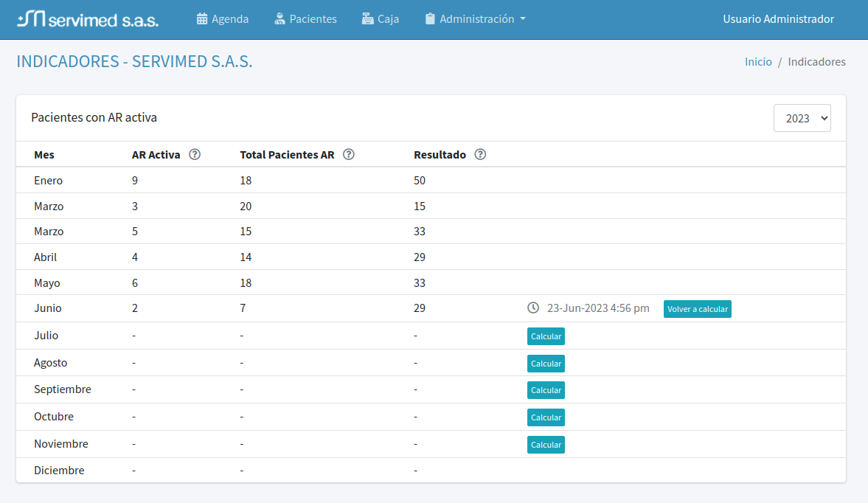
Task: Click the cash register icon beside Caja
Action: pyautogui.click(x=368, y=19)
